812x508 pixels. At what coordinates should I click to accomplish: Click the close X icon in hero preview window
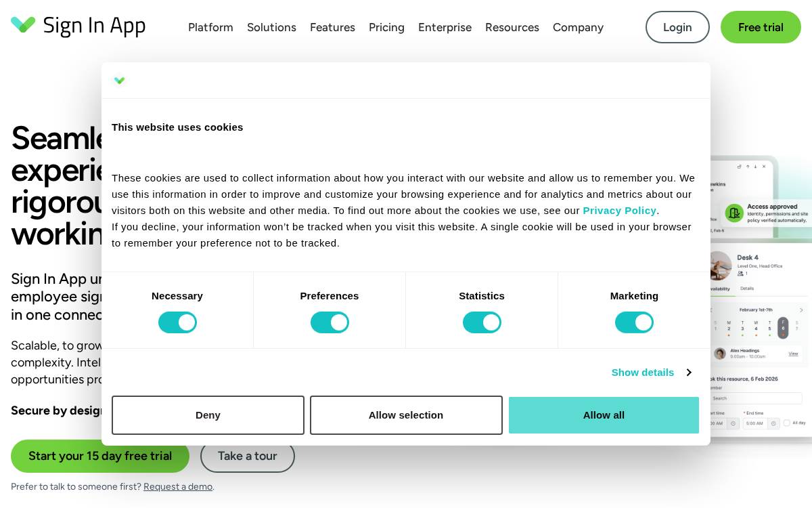[764, 166]
